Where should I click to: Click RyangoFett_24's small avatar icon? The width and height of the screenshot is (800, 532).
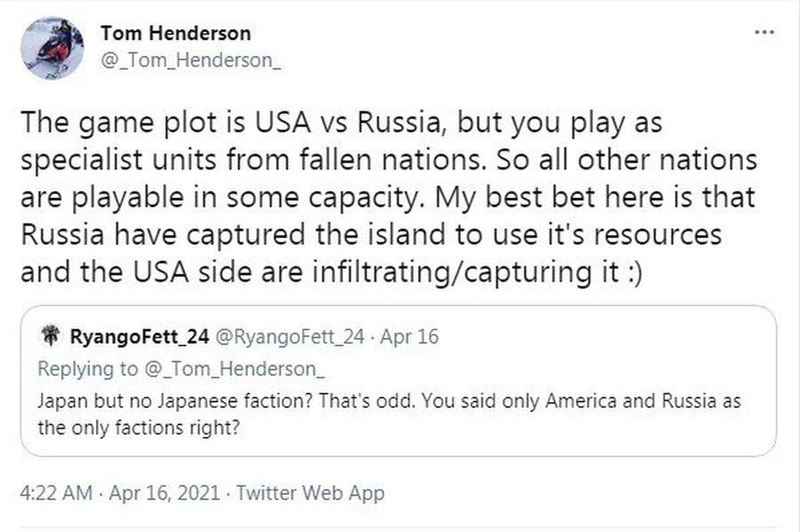point(49,337)
